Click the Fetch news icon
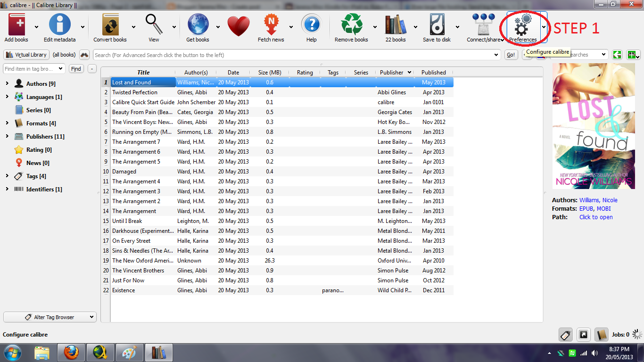The image size is (644, 362). click(x=271, y=25)
